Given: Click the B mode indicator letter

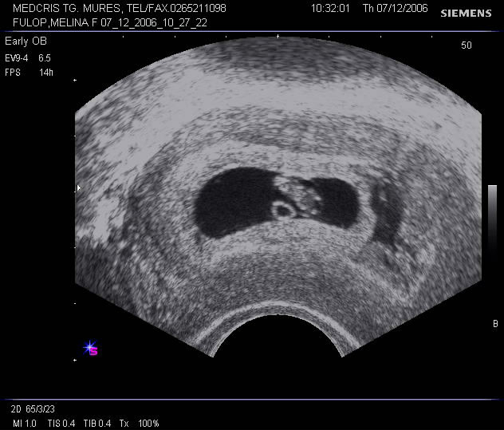Looking at the screenshot, I should (x=495, y=323).
